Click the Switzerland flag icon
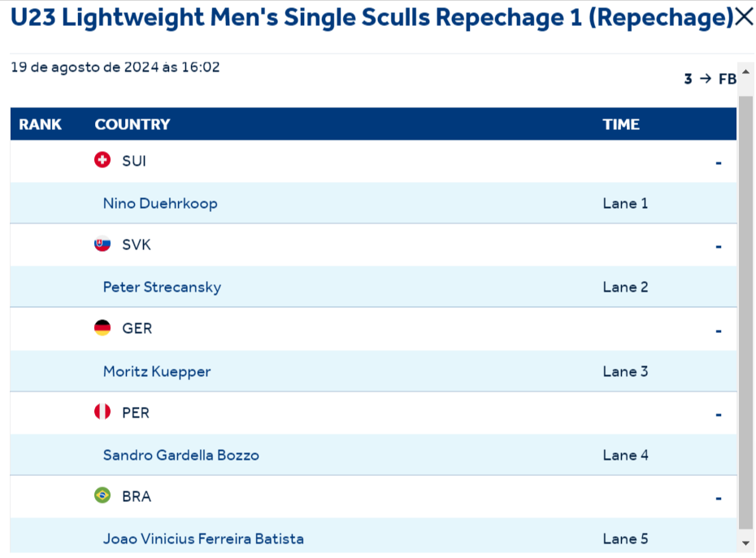 tap(102, 161)
